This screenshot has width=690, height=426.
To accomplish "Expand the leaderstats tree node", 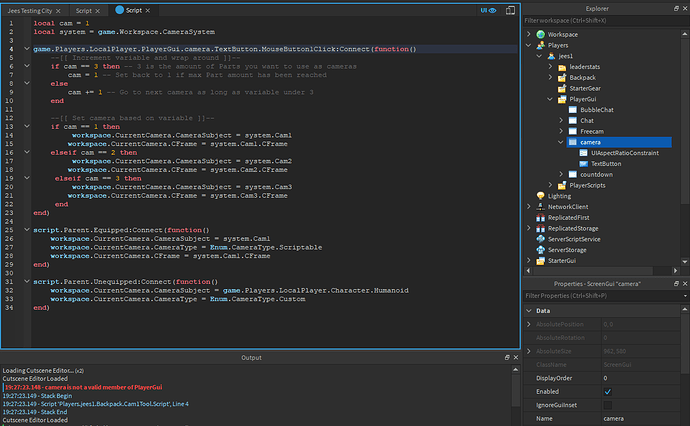I will 550,67.
